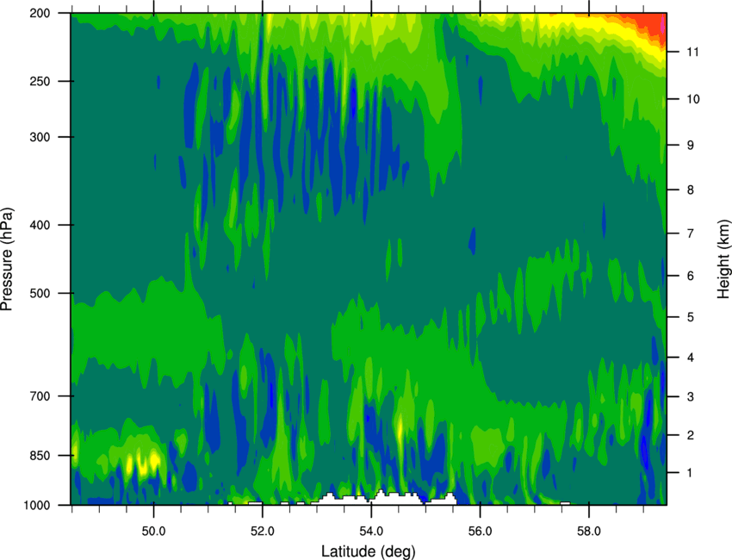Click the 58.0 latitude tick label

[589, 532]
